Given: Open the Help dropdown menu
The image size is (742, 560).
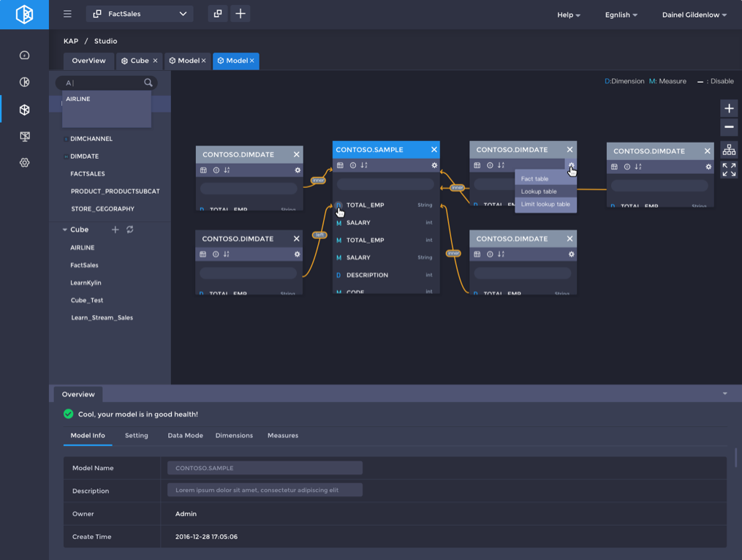Looking at the screenshot, I should point(569,15).
